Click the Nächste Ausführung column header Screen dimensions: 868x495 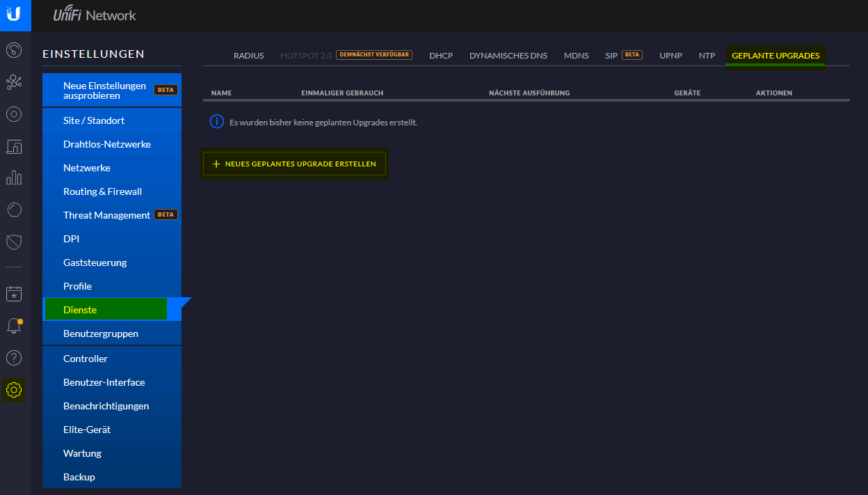tap(529, 93)
